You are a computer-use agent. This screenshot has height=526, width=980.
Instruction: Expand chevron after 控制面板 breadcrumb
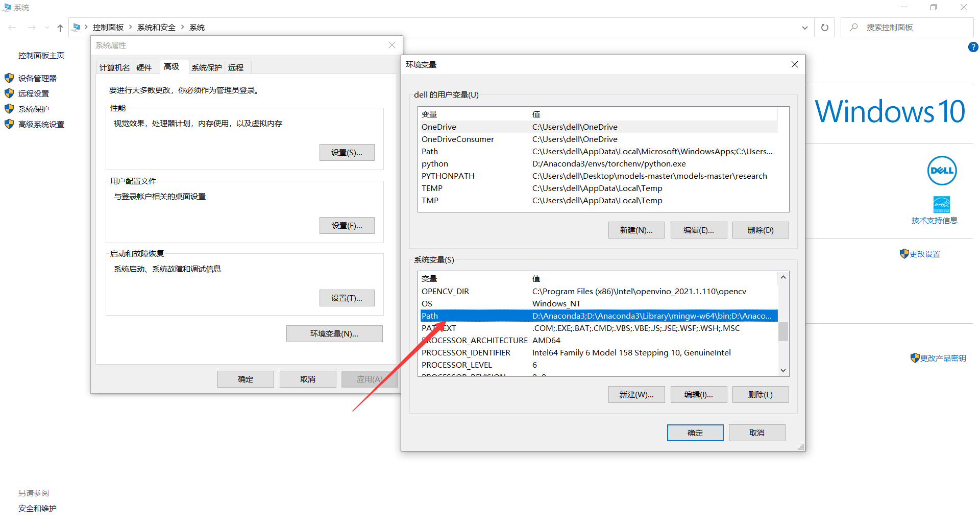[131, 27]
